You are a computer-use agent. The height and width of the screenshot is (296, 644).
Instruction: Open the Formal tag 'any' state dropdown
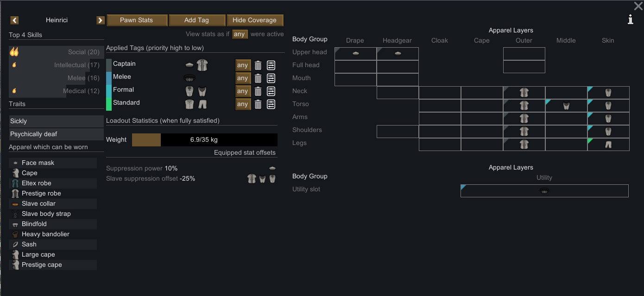coord(243,91)
